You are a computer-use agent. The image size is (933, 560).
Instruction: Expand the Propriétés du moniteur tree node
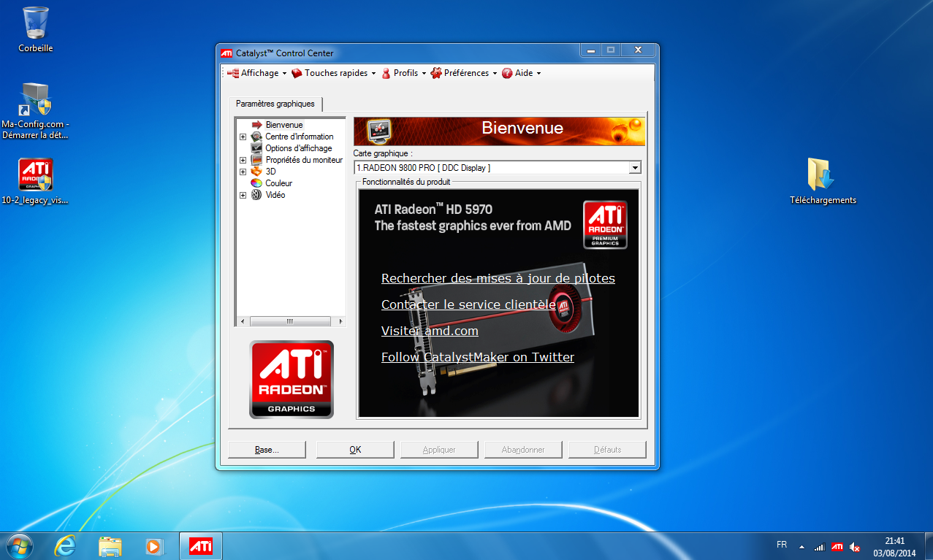coord(243,160)
